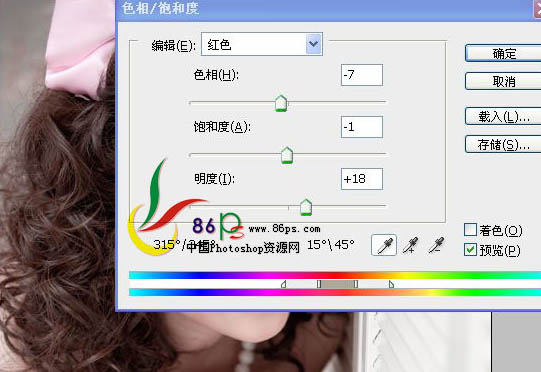Enable the 着色 (Colorize) checkbox

pos(470,229)
